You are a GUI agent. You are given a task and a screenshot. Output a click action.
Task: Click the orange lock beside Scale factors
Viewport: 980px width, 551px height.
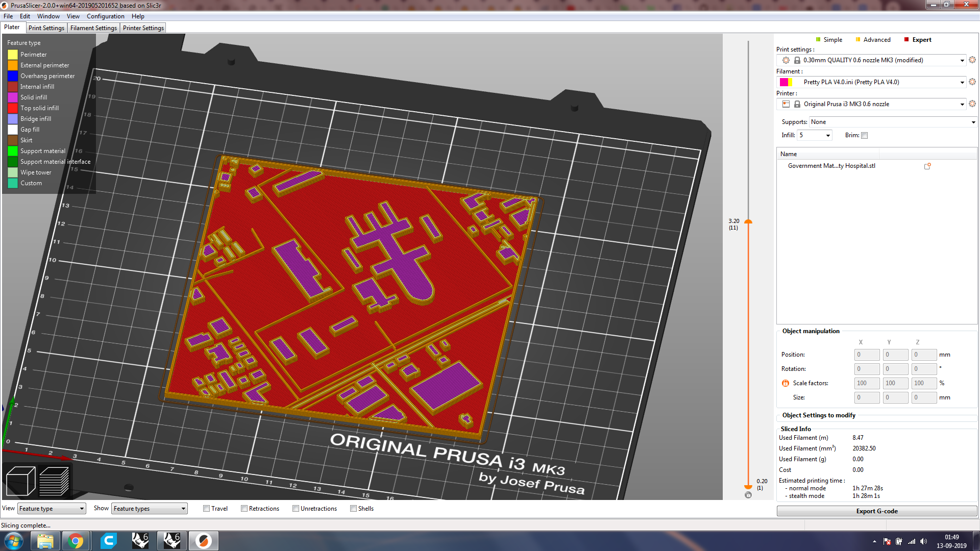point(785,383)
